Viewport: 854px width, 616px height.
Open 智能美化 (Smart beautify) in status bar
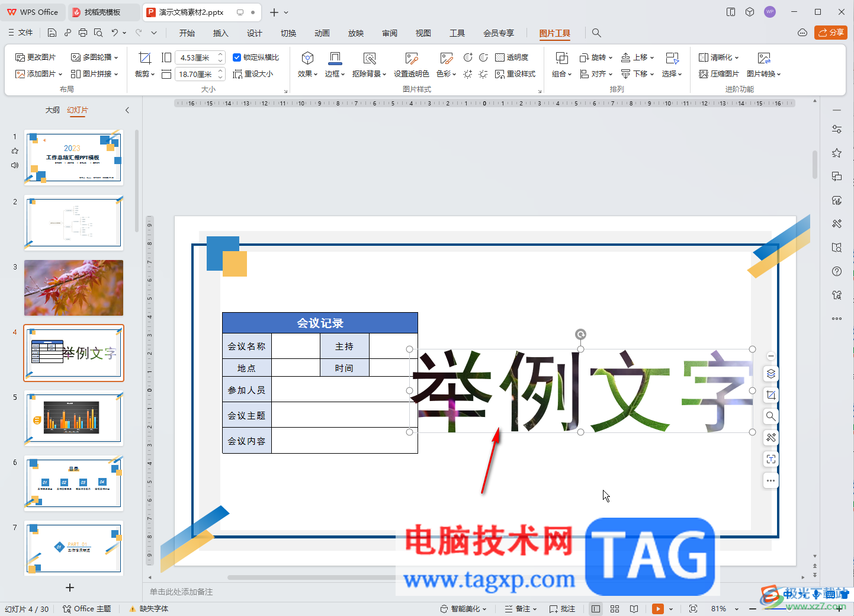tap(464, 609)
